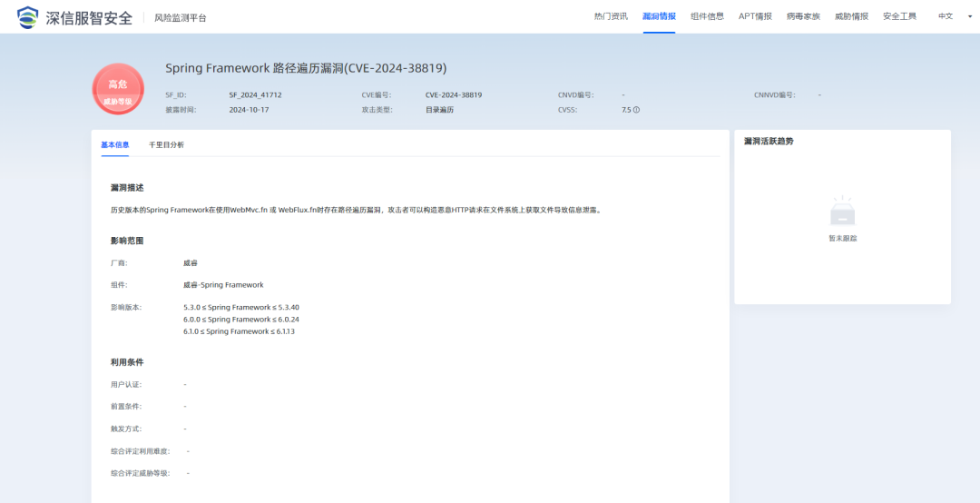Click the 综合评定利用难度 label
This screenshot has width=980, height=503.
coord(140,451)
